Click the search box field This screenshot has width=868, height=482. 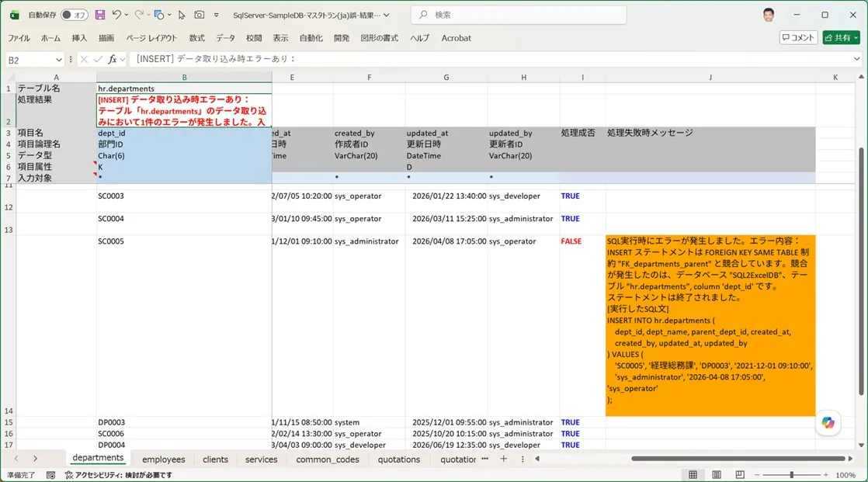point(519,15)
